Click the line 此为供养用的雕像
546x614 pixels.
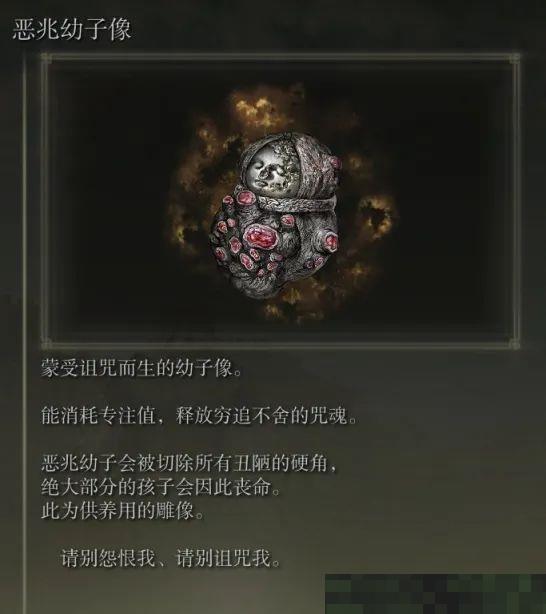coord(123,510)
